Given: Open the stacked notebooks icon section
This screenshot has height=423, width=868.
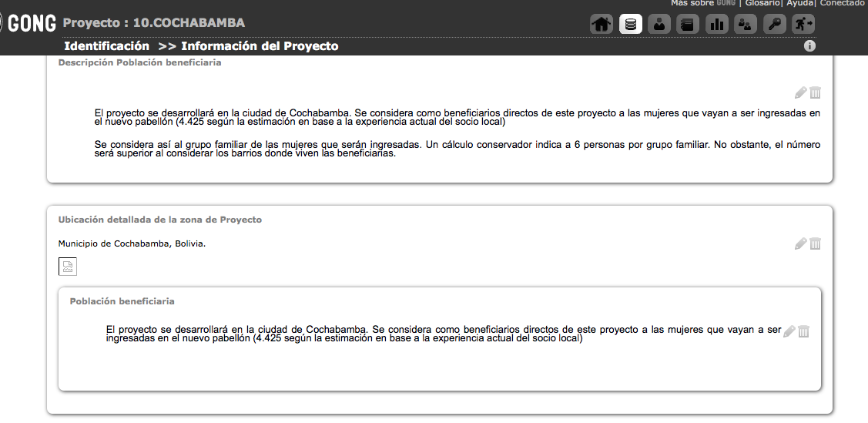Looking at the screenshot, I should (x=688, y=25).
